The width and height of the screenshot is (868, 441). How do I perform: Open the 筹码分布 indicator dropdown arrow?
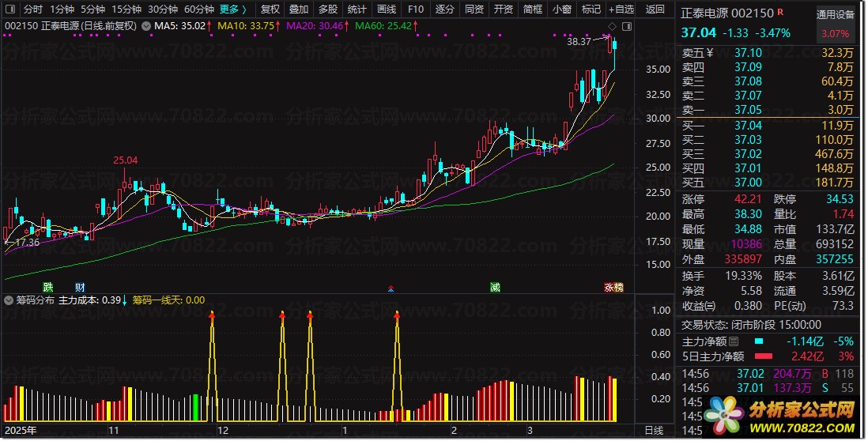[9, 300]
